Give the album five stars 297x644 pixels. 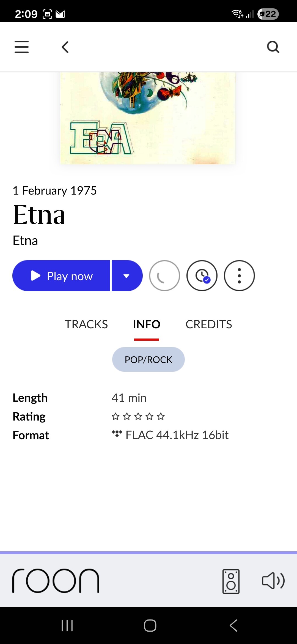tap(161, 416)
